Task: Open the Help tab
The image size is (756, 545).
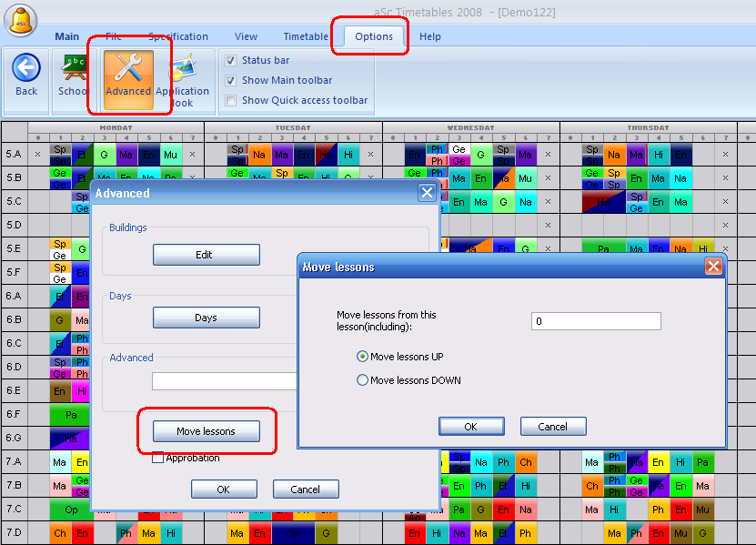Action: tap(430, 36)
